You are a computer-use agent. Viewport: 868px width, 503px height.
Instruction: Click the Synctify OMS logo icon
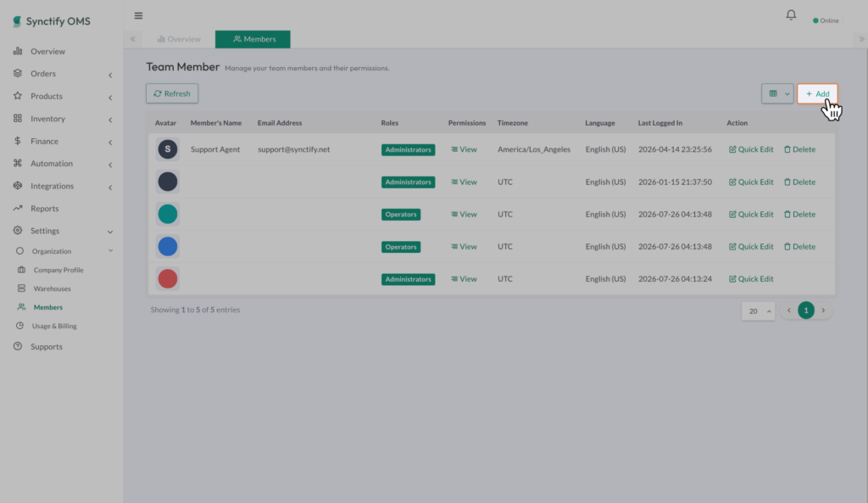17,21
